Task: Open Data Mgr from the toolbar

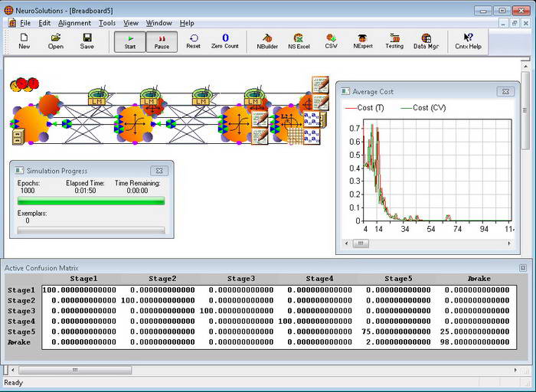Action: tap(426, 41)
